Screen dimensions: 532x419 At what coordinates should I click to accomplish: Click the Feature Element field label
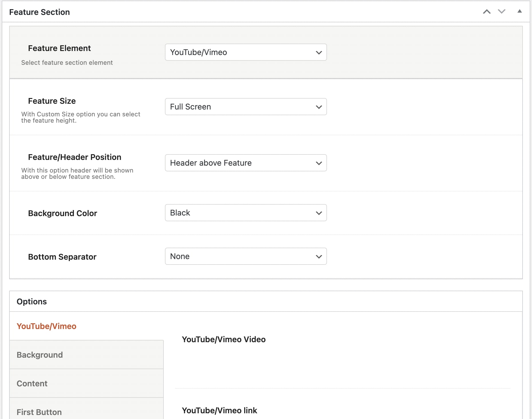(x=59, y=48)
